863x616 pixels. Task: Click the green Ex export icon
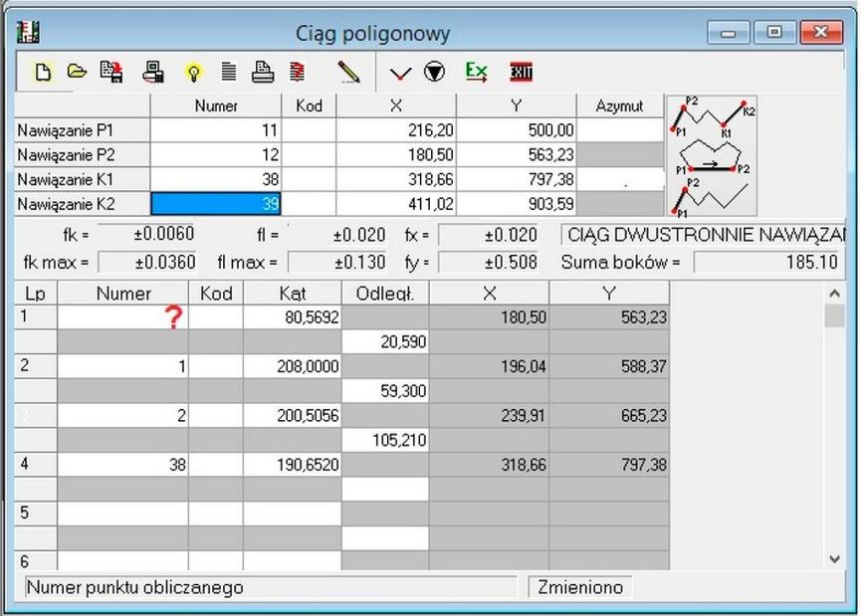click(x=477, y=72)
